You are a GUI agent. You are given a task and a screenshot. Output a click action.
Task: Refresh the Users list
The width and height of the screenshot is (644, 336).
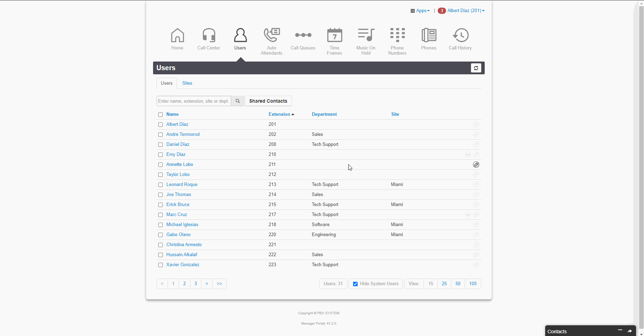[x=476, y=68]
